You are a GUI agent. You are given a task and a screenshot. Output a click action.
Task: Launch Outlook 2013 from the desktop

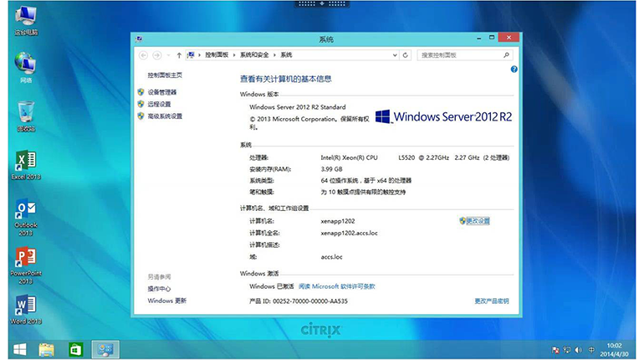(26, 218)
